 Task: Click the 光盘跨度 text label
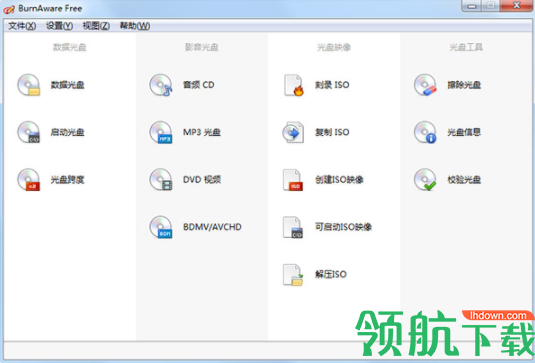click(68, 179)
